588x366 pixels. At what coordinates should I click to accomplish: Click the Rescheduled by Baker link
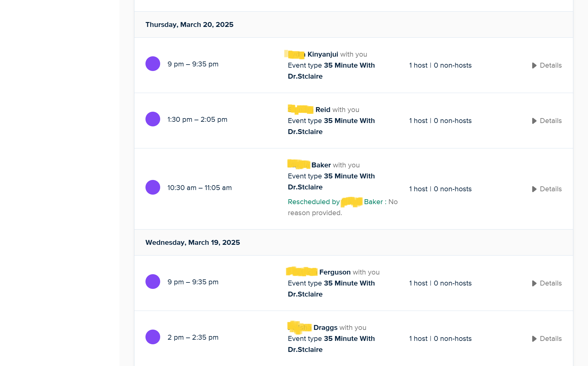335,202
